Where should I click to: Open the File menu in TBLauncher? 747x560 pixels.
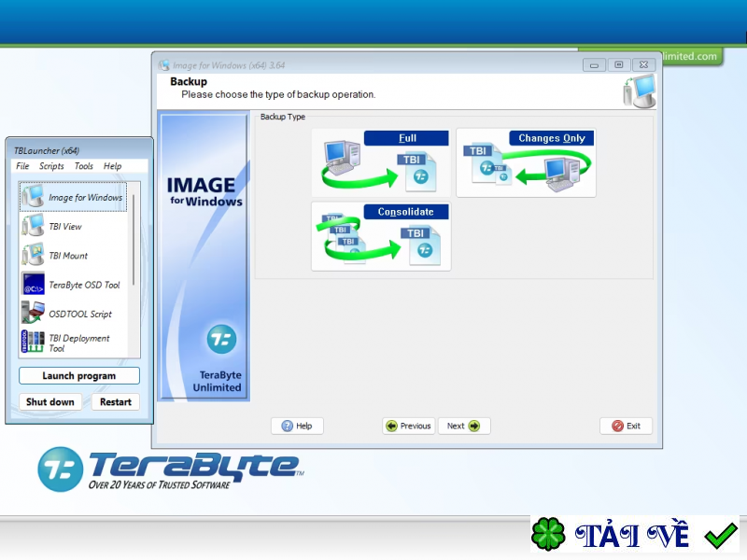pos(21,166)
